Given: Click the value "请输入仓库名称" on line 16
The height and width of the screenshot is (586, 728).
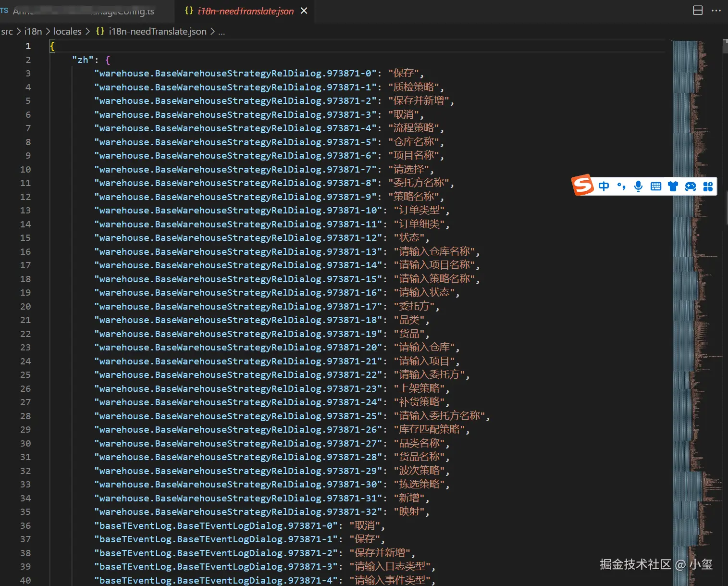Looking at the screenshot, I should click(x=434, y=252).
